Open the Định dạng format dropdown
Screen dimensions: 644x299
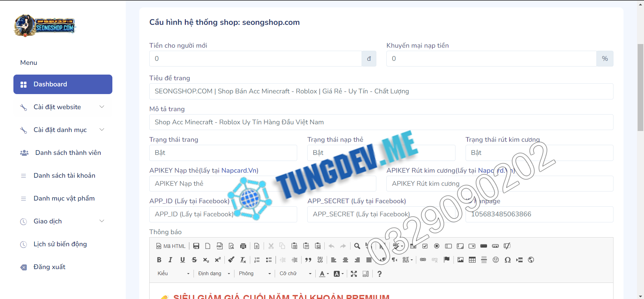pyautogui.click(x=214, y=274)
